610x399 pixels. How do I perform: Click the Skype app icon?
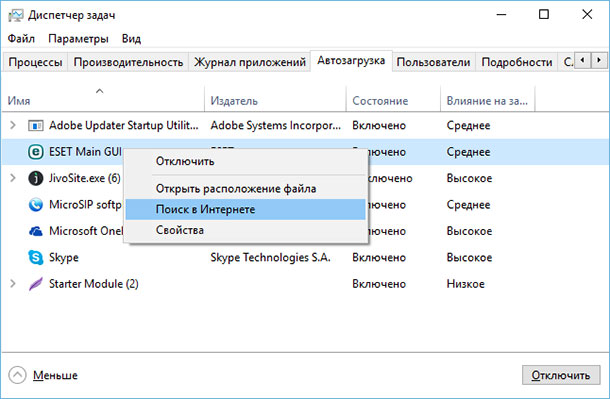35,257
